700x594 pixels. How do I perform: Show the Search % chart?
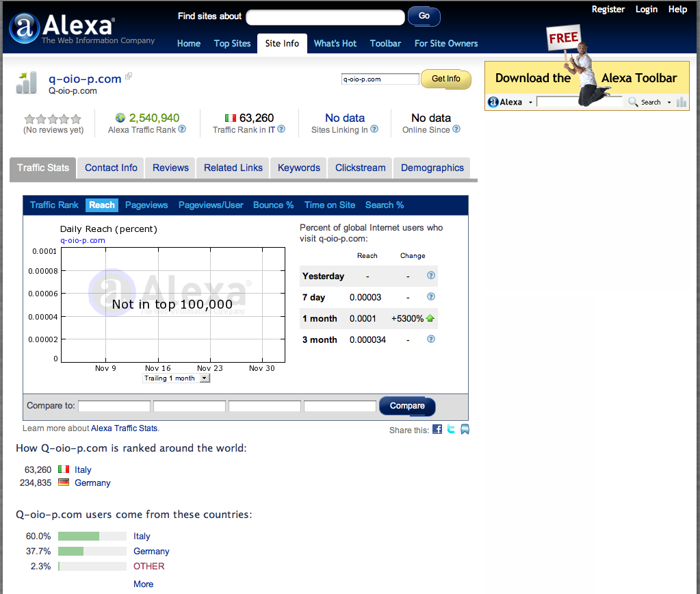point(385,205)
